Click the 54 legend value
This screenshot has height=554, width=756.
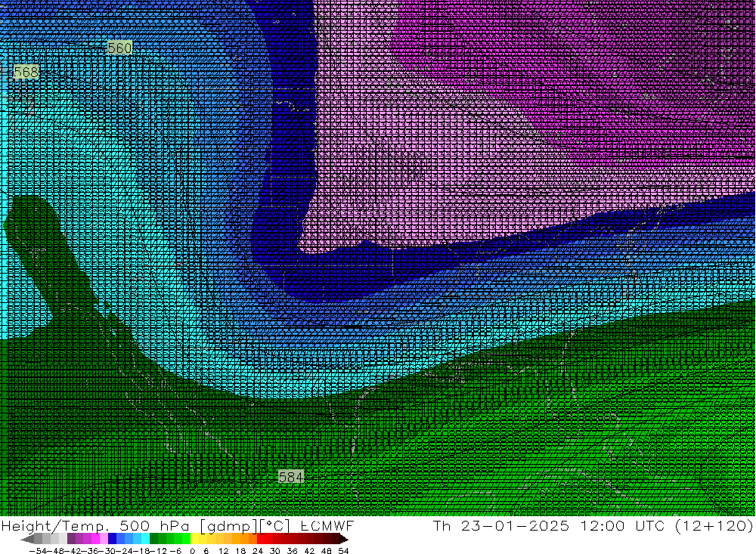point(343,551)
